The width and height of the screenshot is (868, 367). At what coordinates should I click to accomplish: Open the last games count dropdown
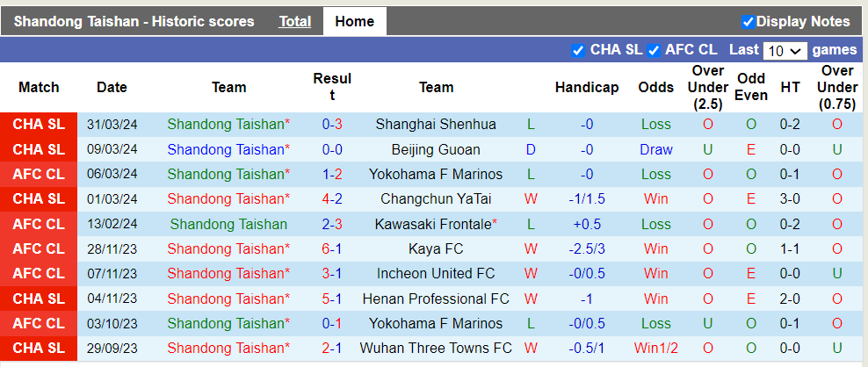pos(785,51)
